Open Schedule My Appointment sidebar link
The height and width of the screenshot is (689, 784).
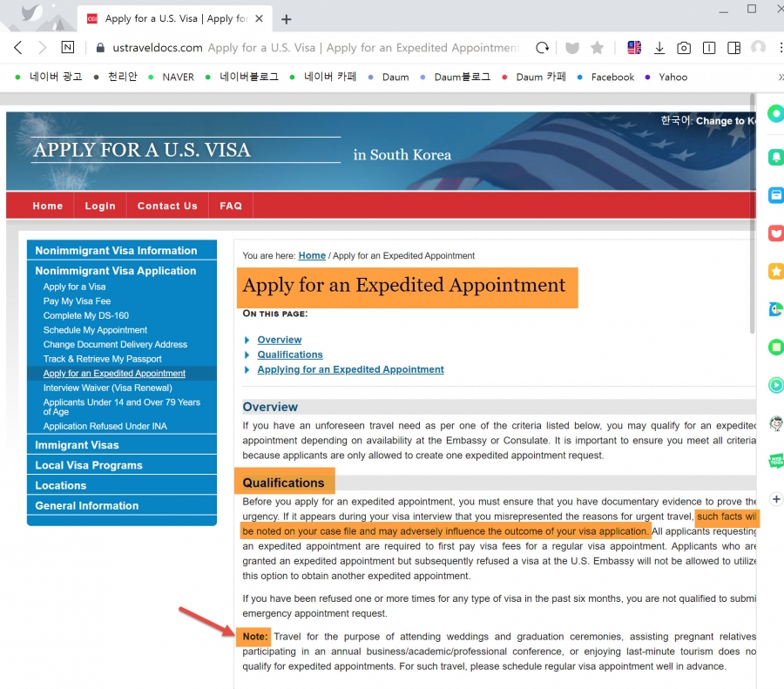click(x=95, y=330)
